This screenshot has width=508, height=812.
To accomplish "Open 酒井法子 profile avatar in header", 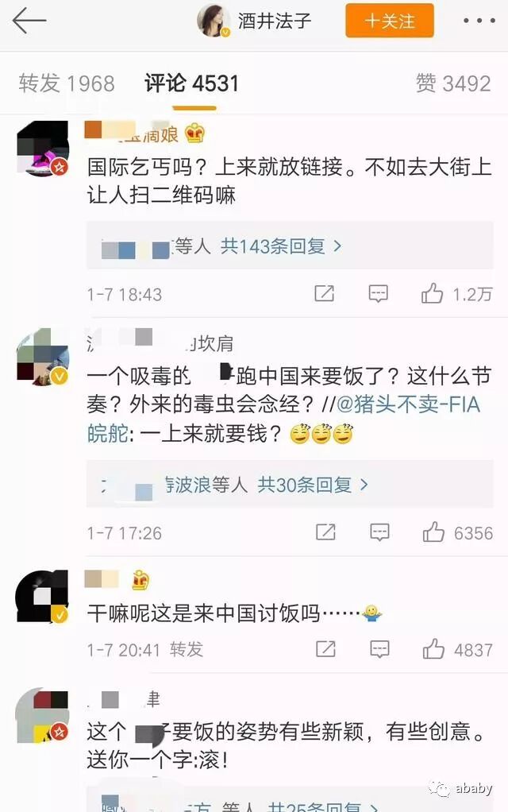I will pos(214,21).
